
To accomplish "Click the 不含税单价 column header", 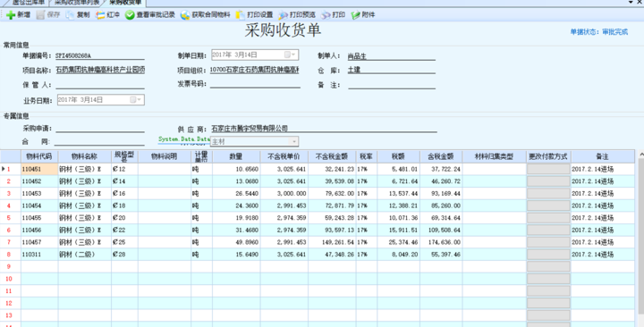I will click(284, 156).
